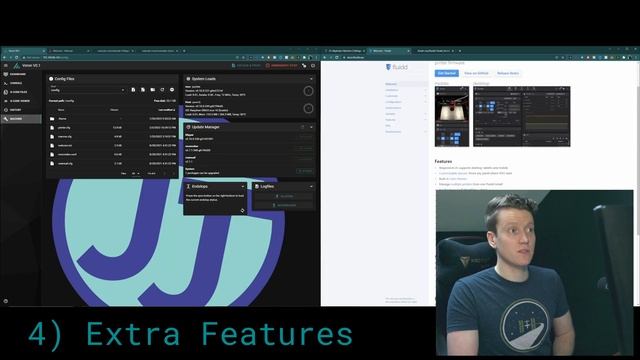This screenshot has width=640, height=360.
Task: Open the settings cog icon in Config Files
Action: (172, 89)
